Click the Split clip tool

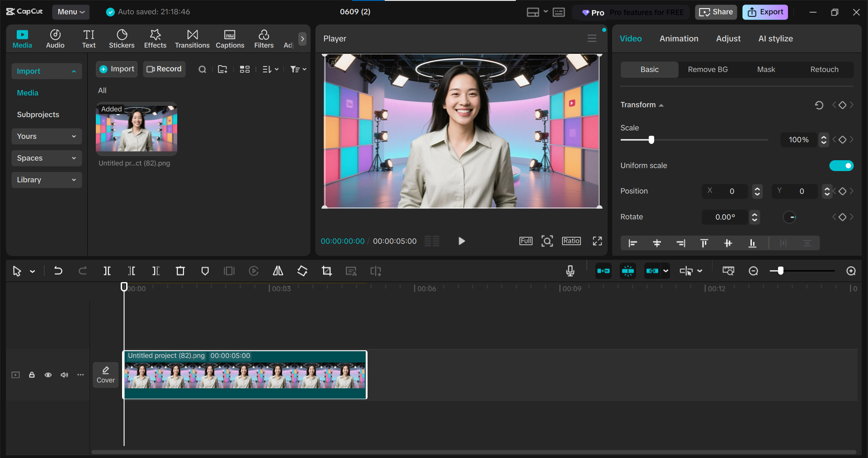coord(107,271)
